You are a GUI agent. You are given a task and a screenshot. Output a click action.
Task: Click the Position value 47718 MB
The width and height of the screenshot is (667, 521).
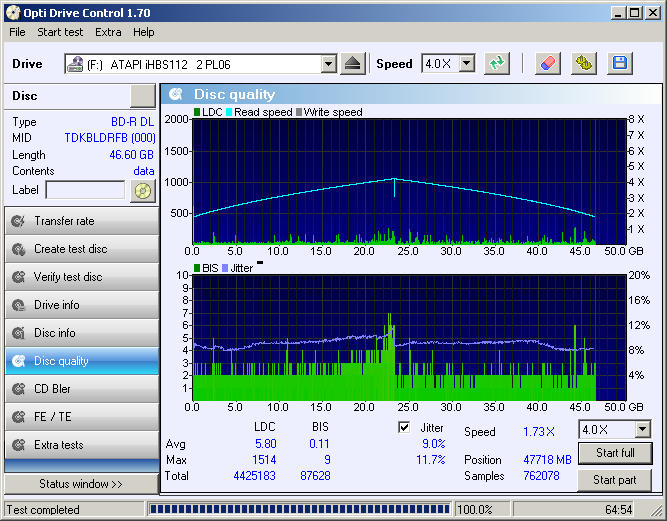[x=547, y=460]
